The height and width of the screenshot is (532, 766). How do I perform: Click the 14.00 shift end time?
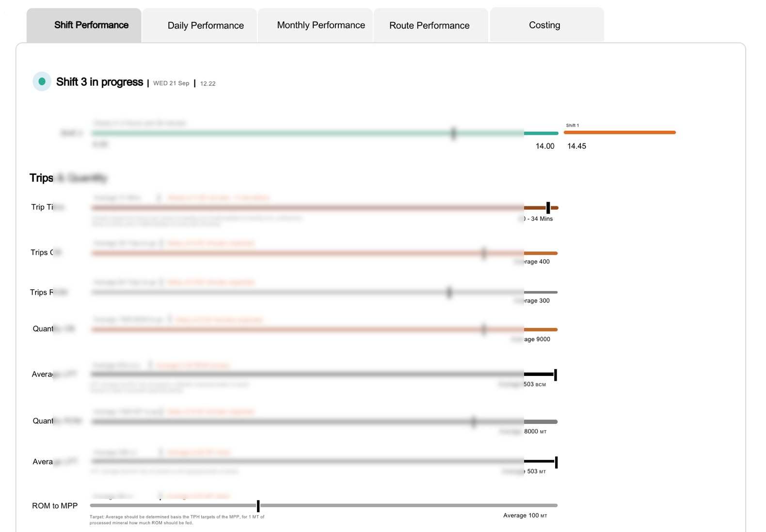click(x=544, y=146)
